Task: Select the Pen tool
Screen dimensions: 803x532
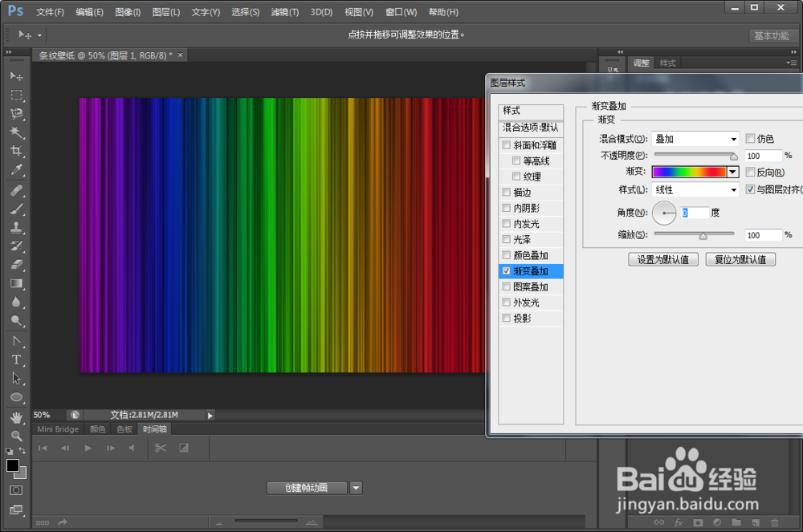Action: tap(16, 341)
